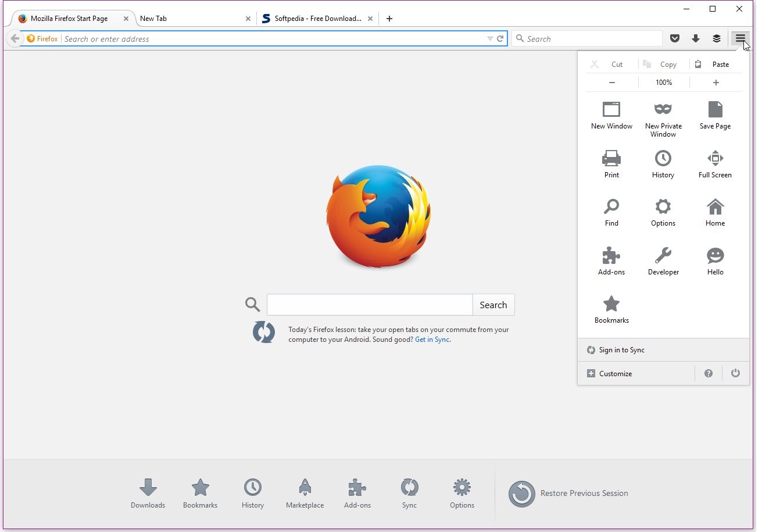
Task: Open a New Window from menu
Action: click(611, 115)
